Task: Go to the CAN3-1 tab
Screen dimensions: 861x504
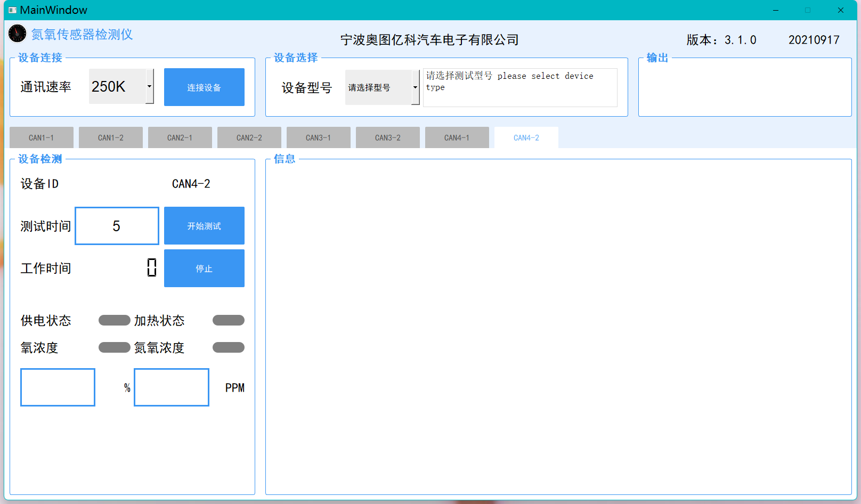Action: (x=318, y=137)
